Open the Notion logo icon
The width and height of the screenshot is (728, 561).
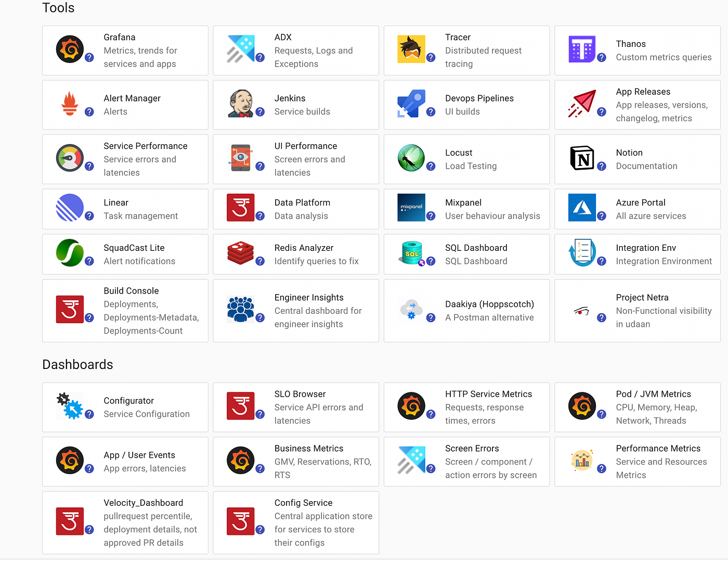point(582,158)
